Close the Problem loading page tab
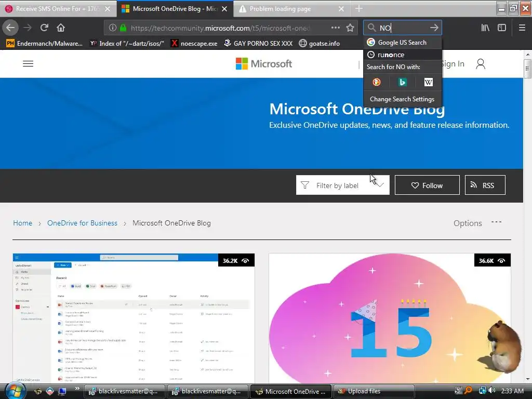This screenshot has height=399, width=532. click(x=341, y=9)
